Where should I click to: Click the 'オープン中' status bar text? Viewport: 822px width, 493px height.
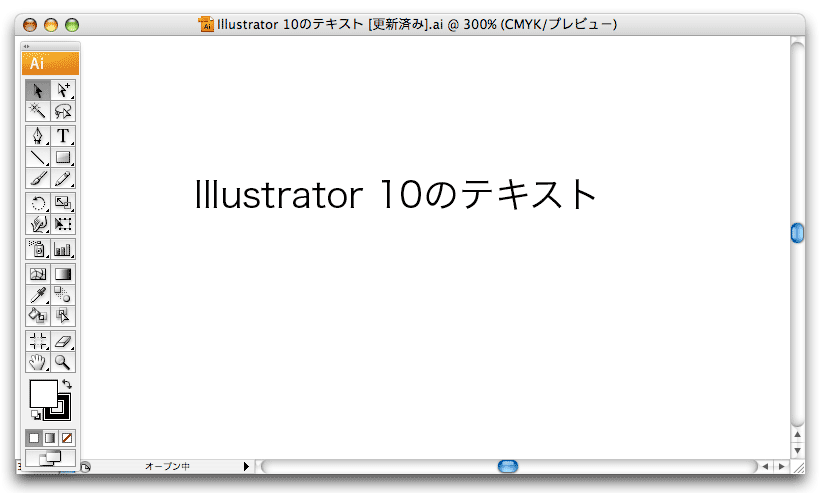(x=167, y=466)
